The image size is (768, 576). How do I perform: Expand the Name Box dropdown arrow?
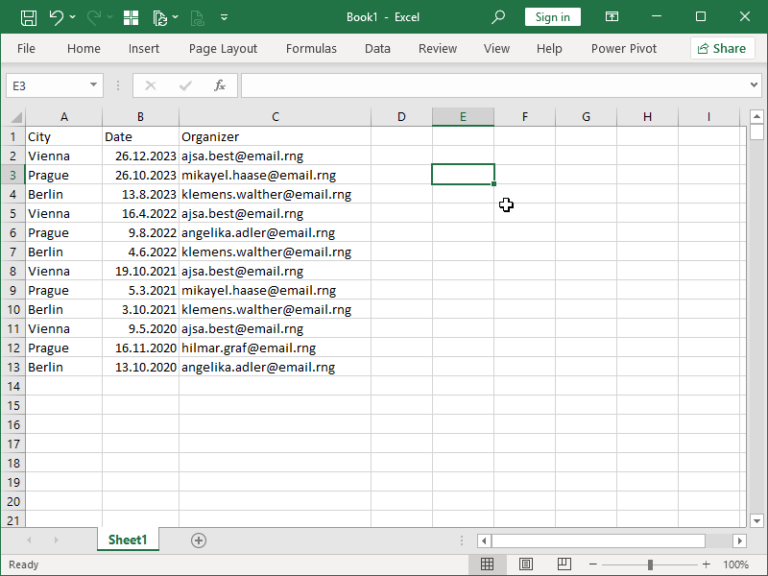pos(94,86)
